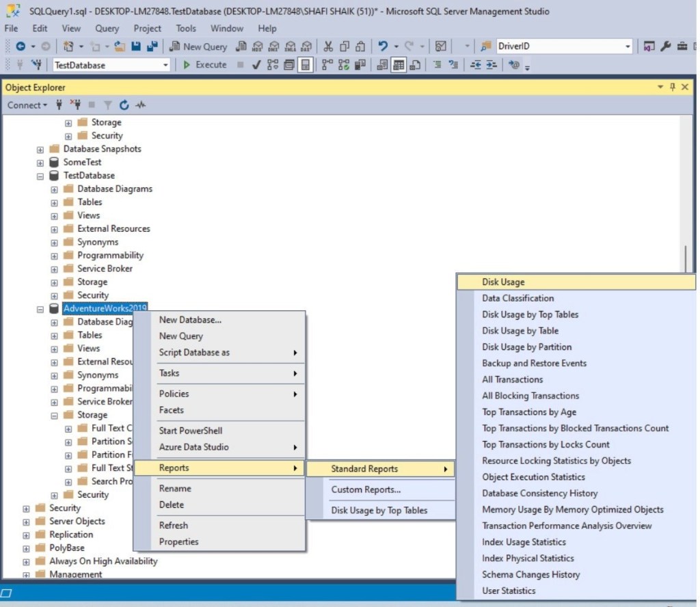The image size is (700, 607).
Task: Click the Parse query checkmark icon
Action: (x=255, y=65)
